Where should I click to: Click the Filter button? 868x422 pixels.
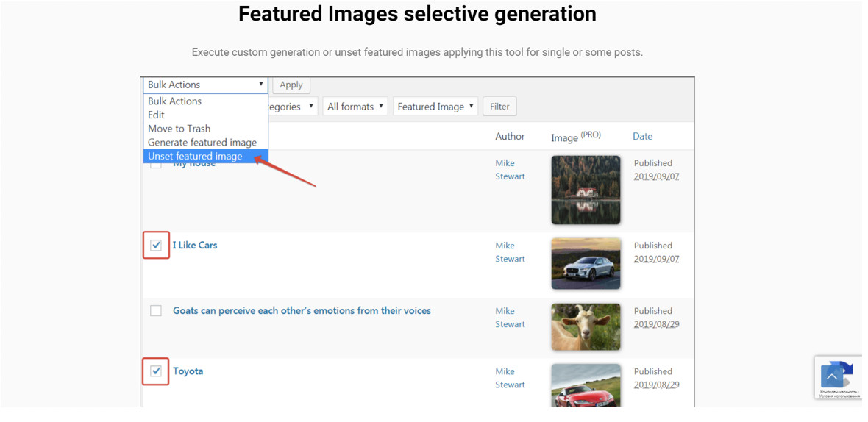pyautogui.click(x=499, y=107)
